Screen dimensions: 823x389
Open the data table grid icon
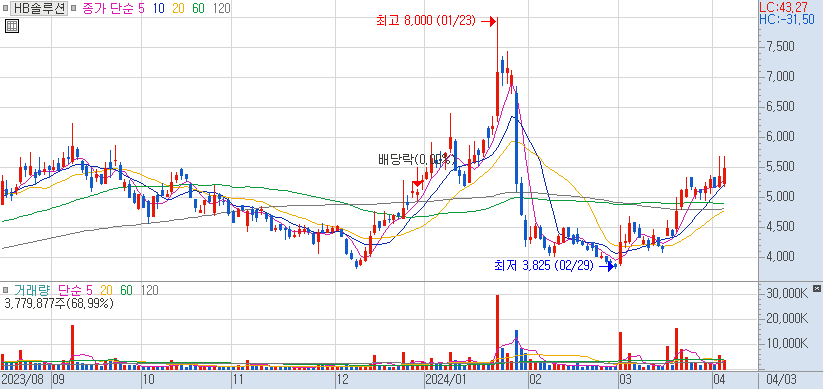tap(12, 26)
